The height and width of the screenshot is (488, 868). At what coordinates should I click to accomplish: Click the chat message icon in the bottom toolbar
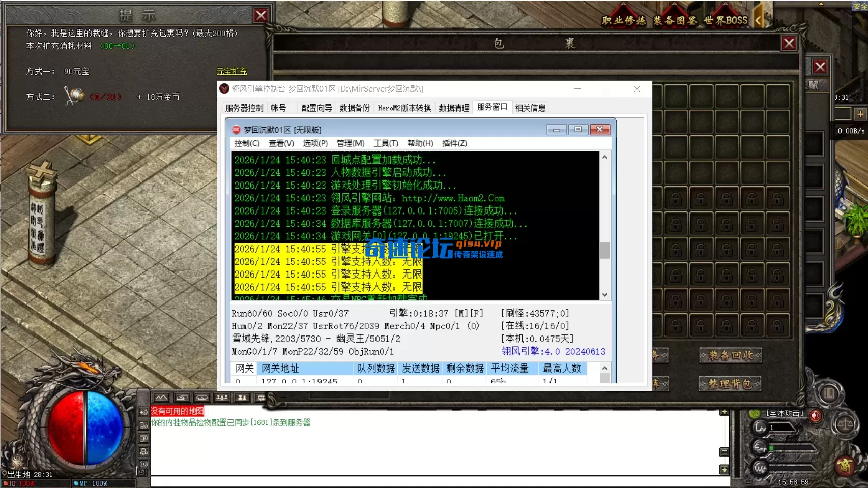click(261, 397)
